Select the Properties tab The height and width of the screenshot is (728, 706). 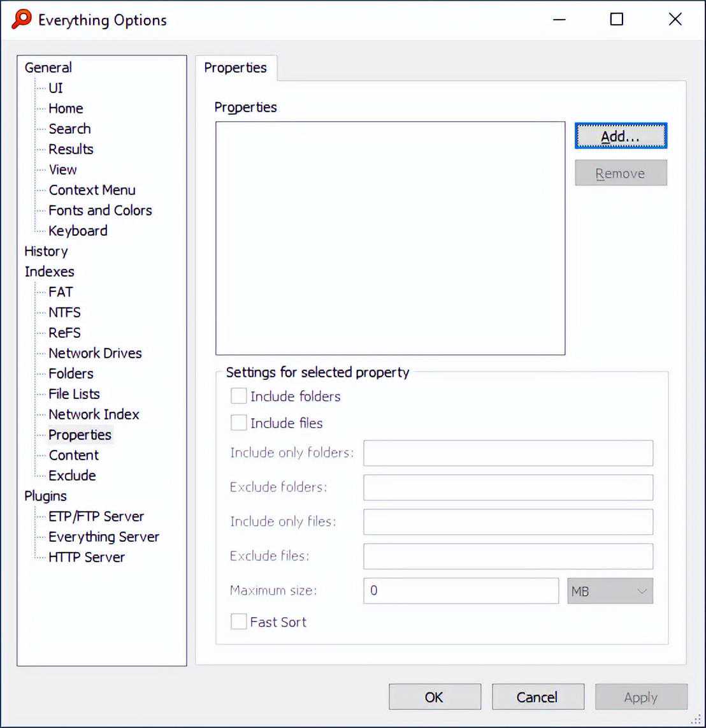(x=235, y=68)
